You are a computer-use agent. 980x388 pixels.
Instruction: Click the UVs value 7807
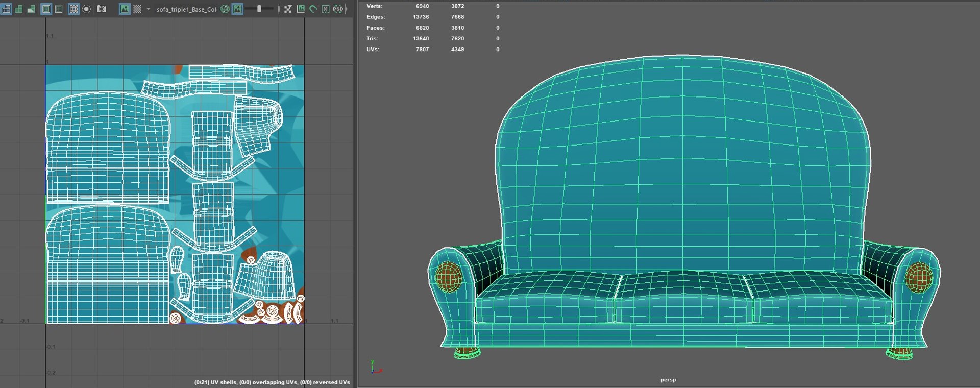click(x=423, y=49)
